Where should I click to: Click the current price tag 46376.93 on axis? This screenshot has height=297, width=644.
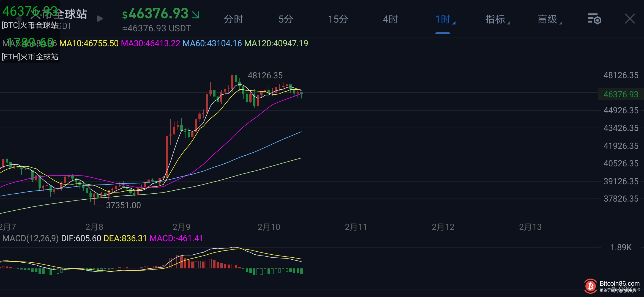621,94
